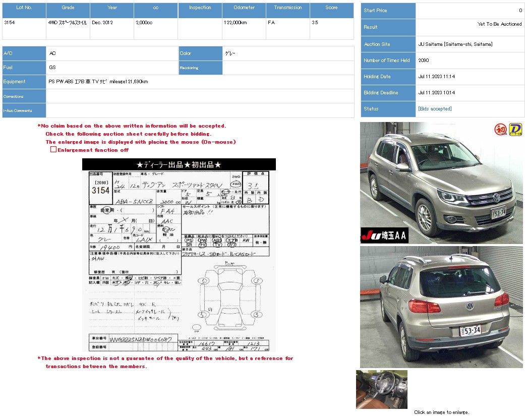The image size is (525, 420).
Task: Click the Auction Site value JU Saitama
Action: [455, 44]
